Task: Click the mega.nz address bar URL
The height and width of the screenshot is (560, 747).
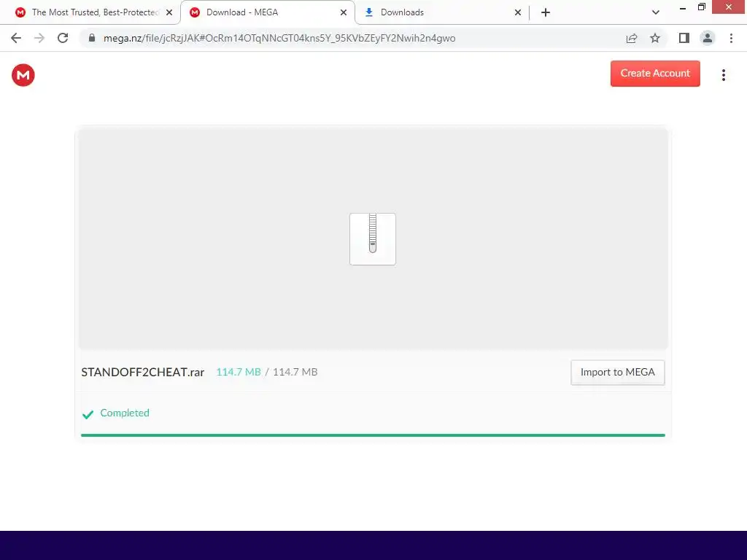Action: 279,38
